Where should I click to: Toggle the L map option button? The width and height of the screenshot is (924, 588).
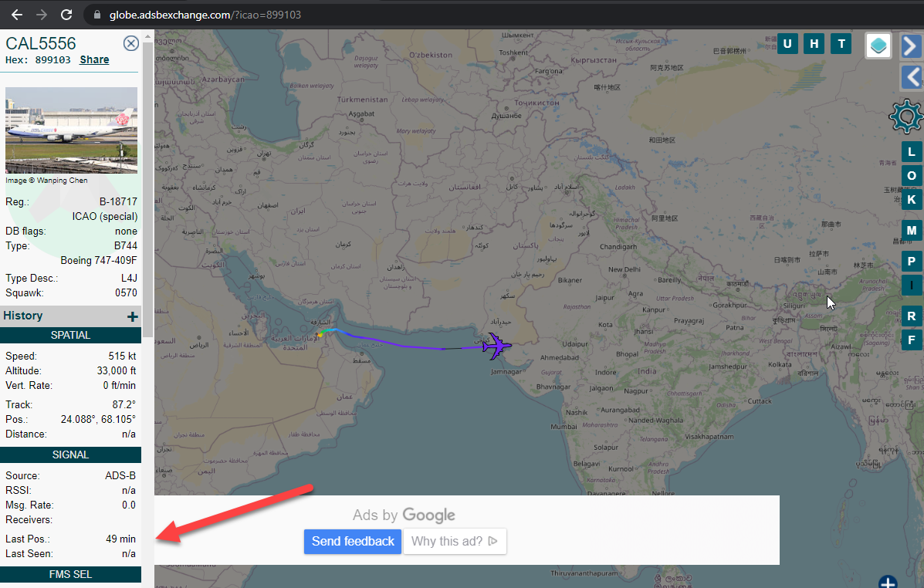coord(911,152)
